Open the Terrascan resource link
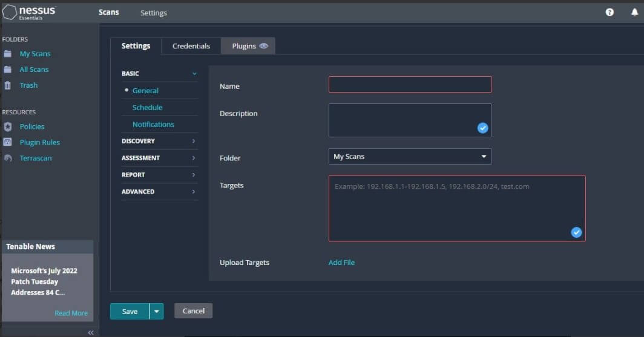 (36, 158)
